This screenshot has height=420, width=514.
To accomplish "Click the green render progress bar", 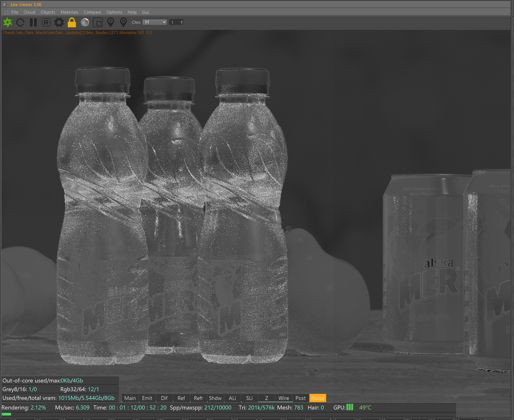I will point(6,414).
